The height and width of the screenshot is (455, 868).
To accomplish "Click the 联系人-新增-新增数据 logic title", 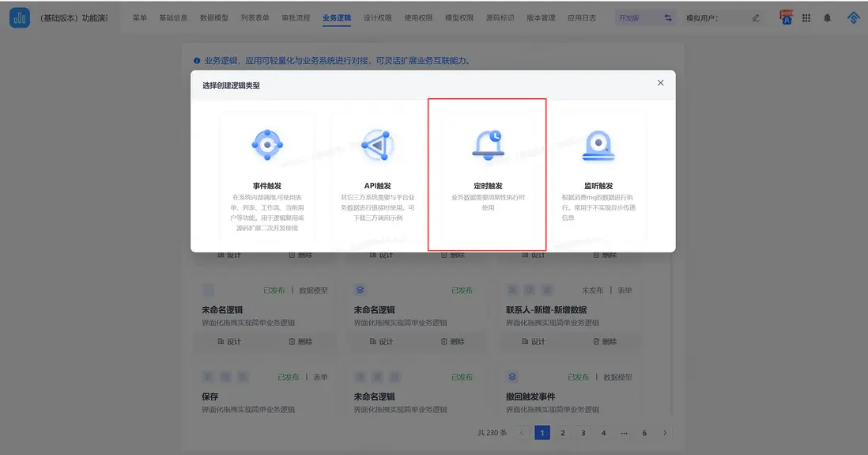I will pyautogui.click(x=545, y=310).
